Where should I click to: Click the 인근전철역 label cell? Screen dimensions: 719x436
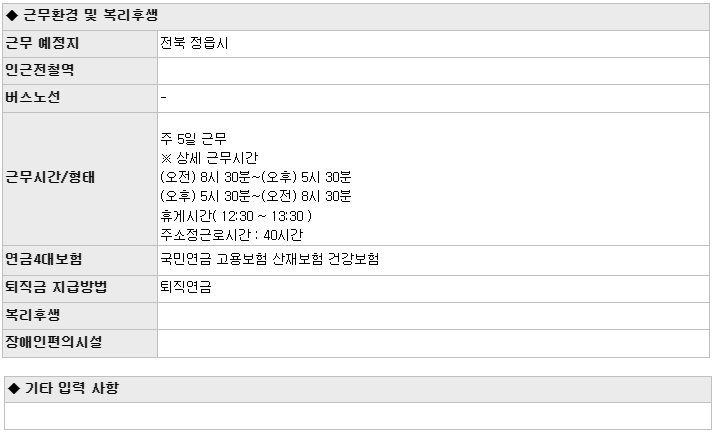[80, 71]
